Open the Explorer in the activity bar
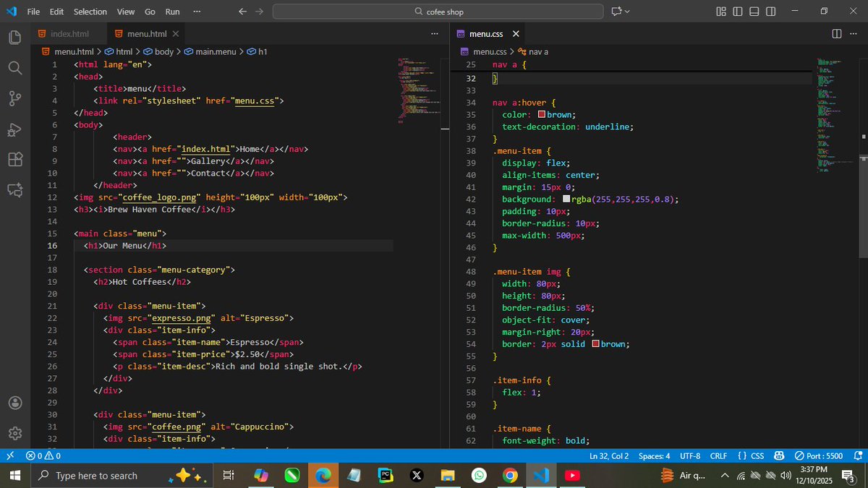The width and height of the screenshot is (868, 488). (14, 37)
